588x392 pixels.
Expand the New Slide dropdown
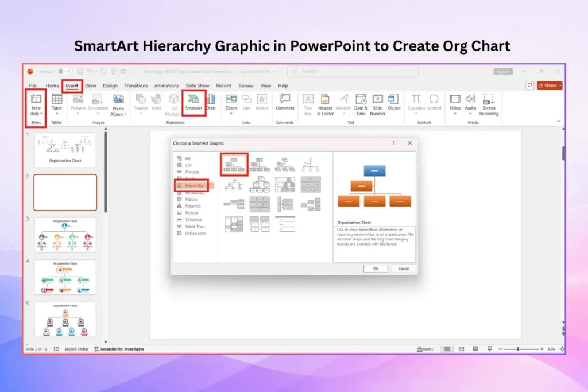pos(41,114)
